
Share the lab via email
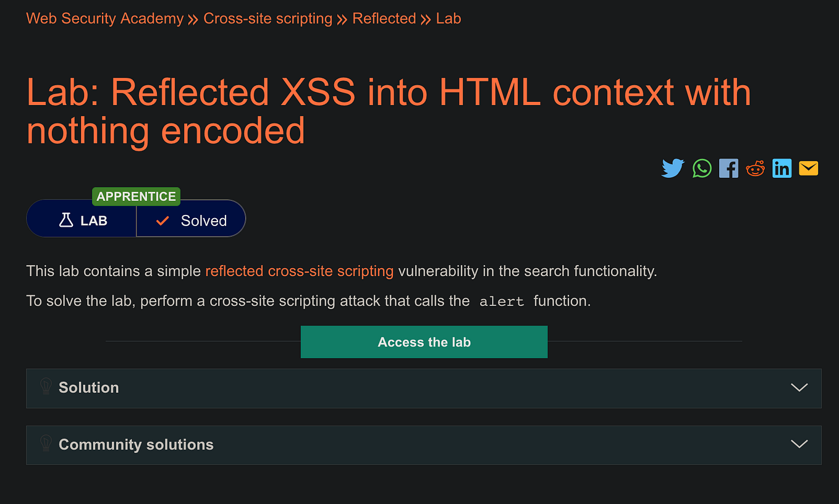(808, 168)
